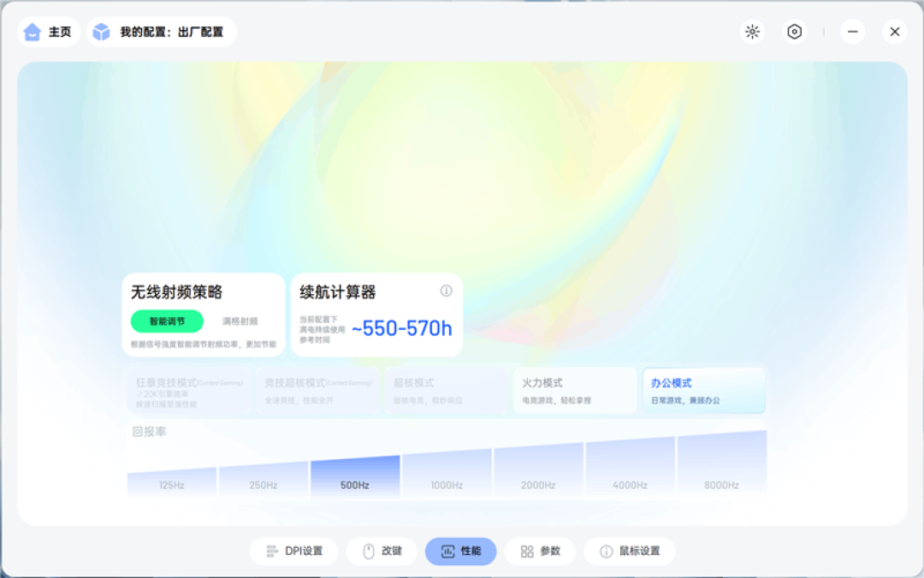Click the 续航计算器 title text

click(338, 292)
